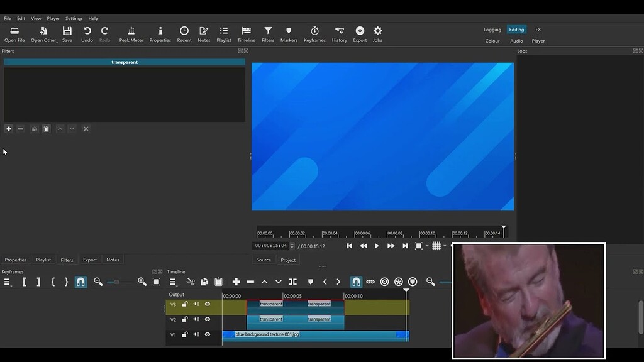Add a filter with the plus button

point(9,129)
